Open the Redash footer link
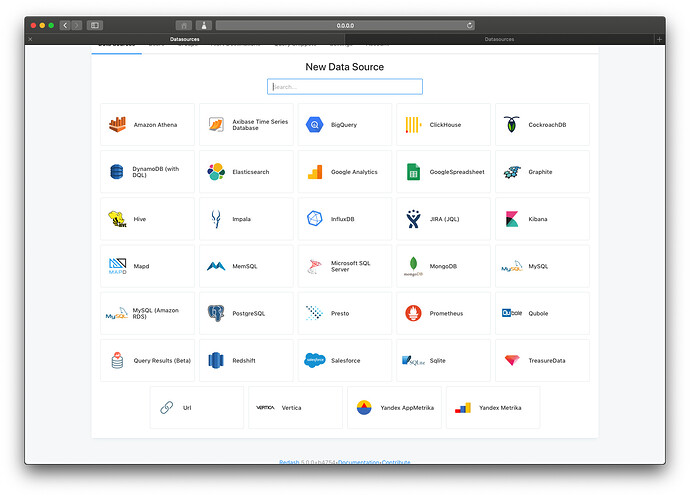 (x=289, y=462)
